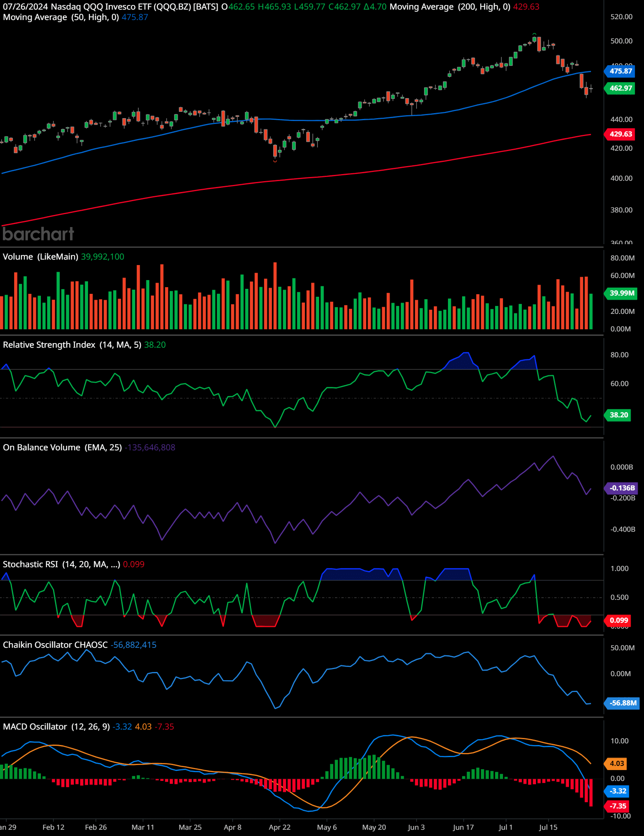This screenshot has height=836, width=644.
Task: Click the 'May 6' date axis label
Action: 327,827
